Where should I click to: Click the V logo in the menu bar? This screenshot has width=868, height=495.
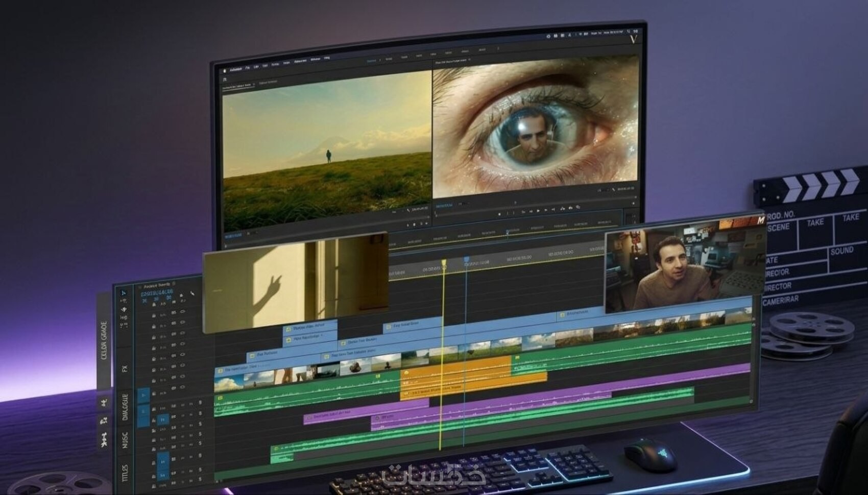[x=634, y=39]
